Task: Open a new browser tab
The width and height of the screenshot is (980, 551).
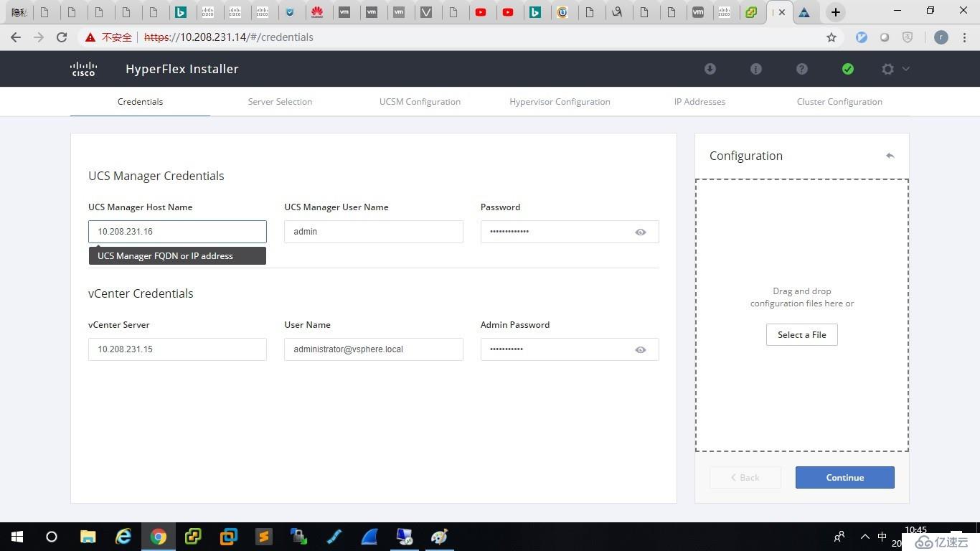Action: [x=835, y=12]
